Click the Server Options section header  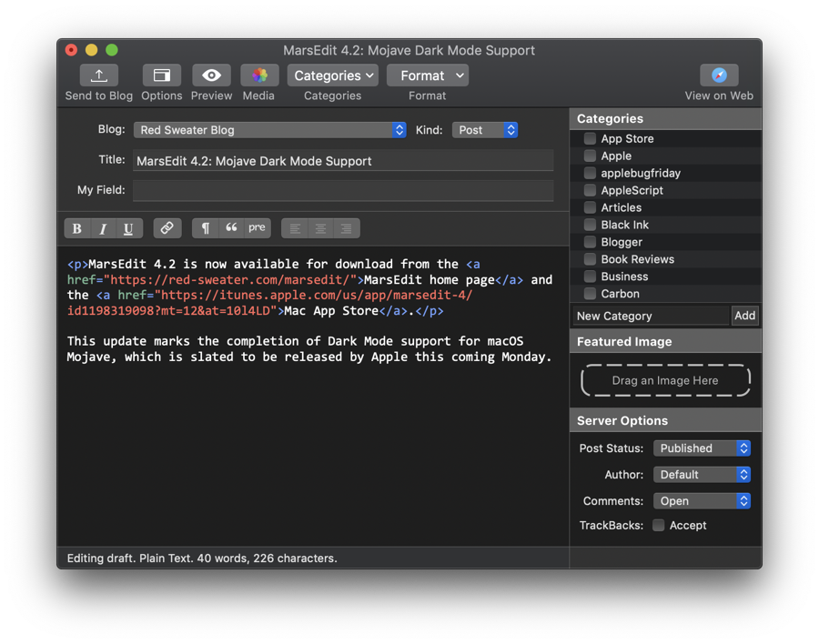(665, 420)
